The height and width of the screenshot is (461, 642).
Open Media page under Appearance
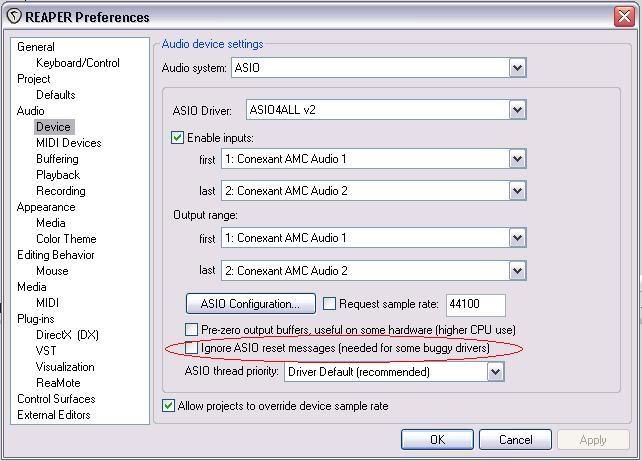click(x=51, y=223)
